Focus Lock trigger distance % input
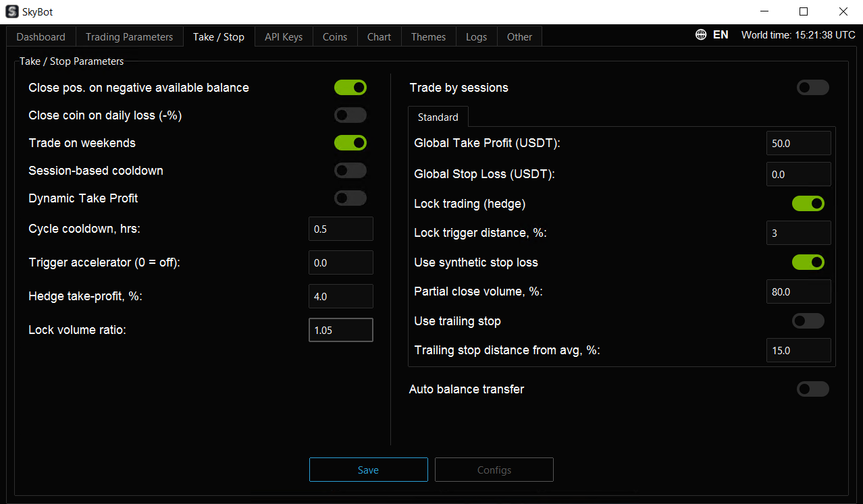The height and width of the screenshot is (504, 863). click(799, 233)
